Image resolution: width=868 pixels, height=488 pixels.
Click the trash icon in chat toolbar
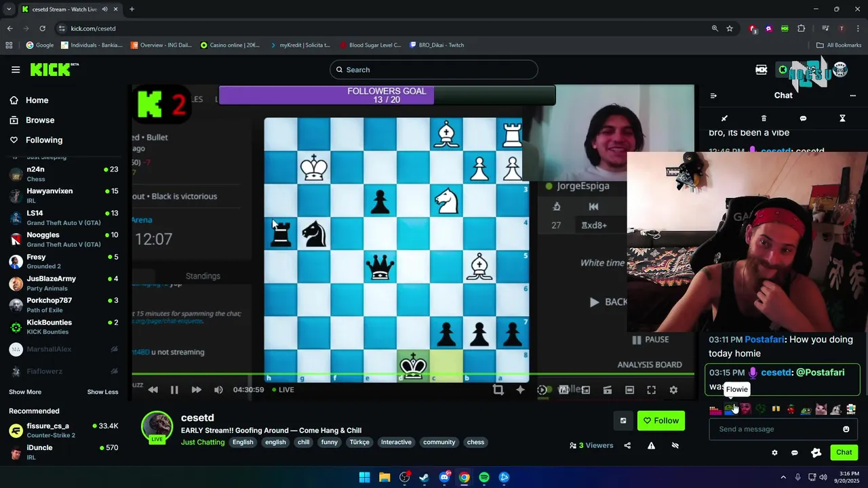[764, 119]
